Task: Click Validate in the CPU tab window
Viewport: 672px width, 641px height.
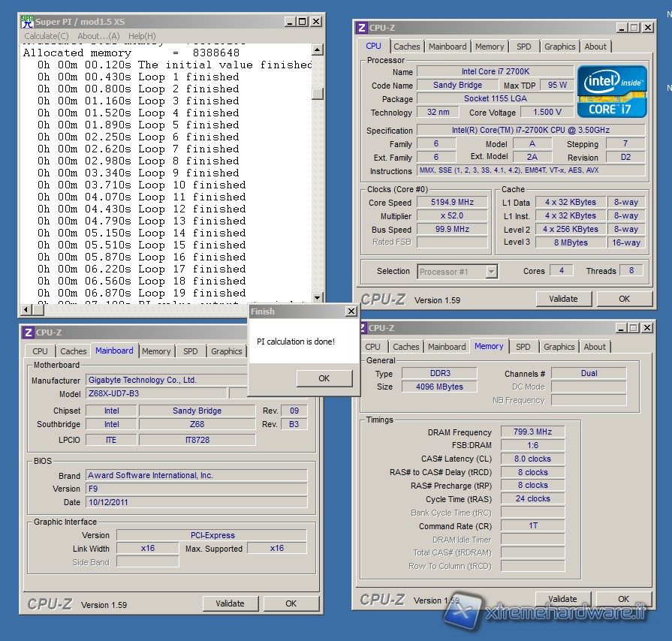Action: (x=563, y=299)
